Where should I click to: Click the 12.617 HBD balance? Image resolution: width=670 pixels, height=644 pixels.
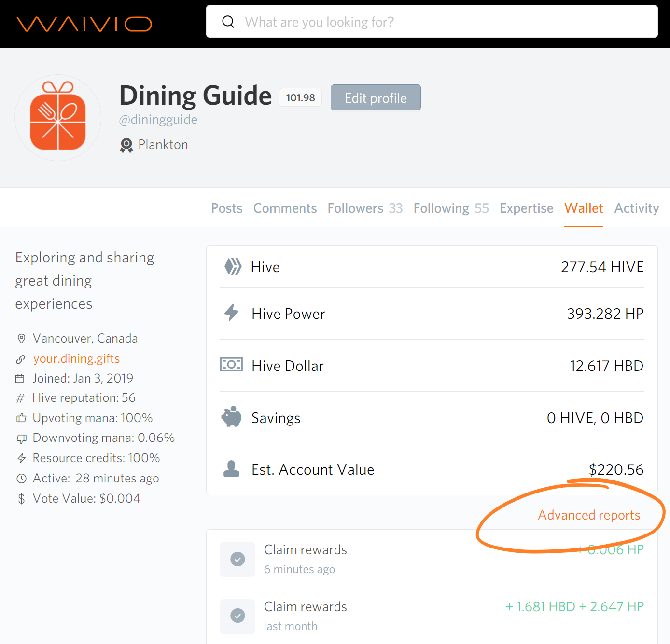coord(606,366)
